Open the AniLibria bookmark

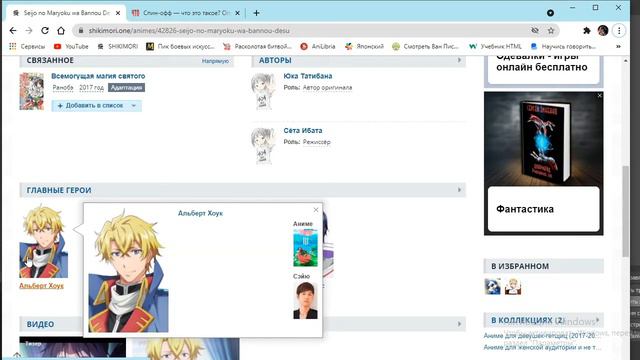pos(318,47)
